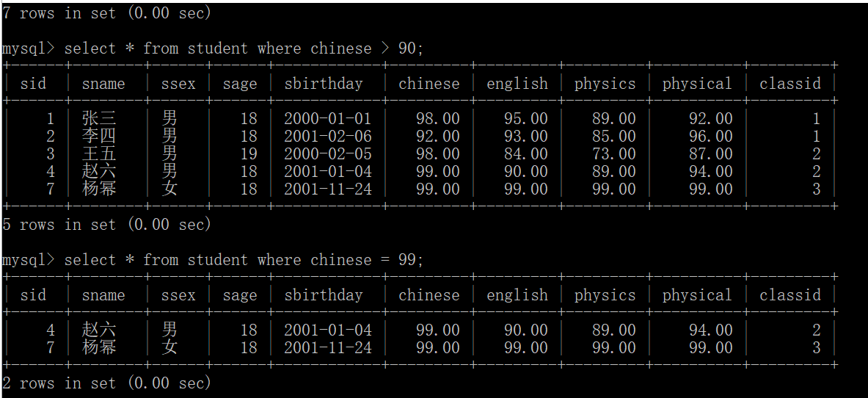868x398 pixels.
Task: Click the "physical" header in the second table
Action: tap(698, 295)
